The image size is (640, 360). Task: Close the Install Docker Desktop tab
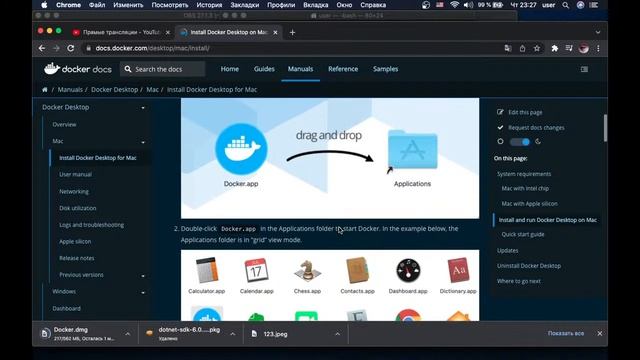click(x=276, y=32)
